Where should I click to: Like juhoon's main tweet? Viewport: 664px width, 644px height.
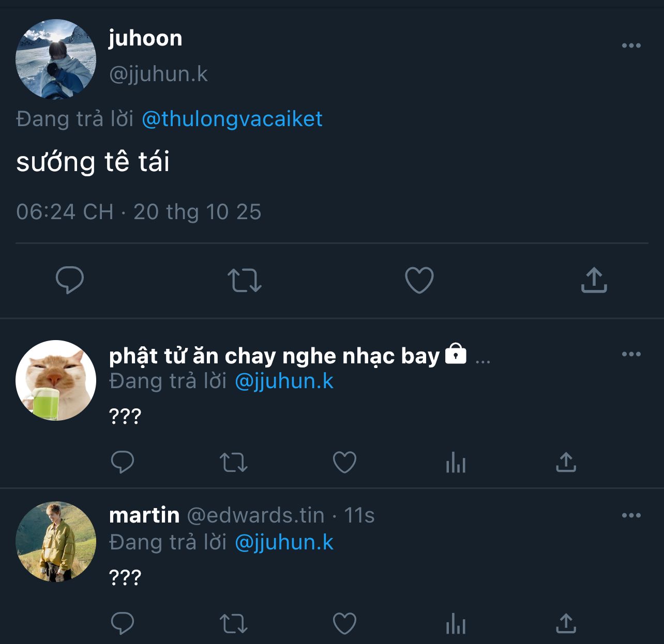tap(419, 280)
